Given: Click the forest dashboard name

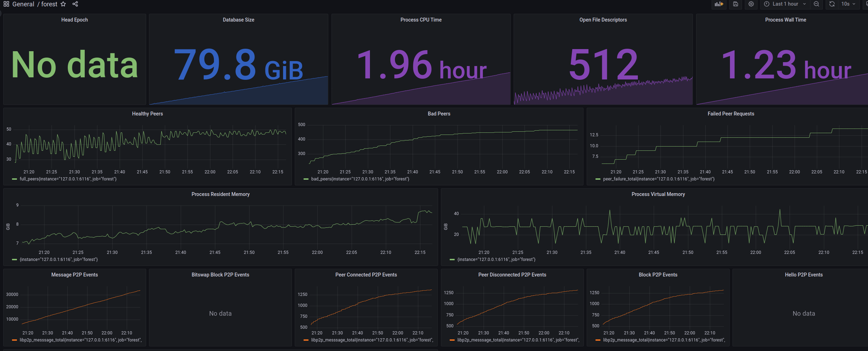Looking at the screenshot, I should point(49,4).
